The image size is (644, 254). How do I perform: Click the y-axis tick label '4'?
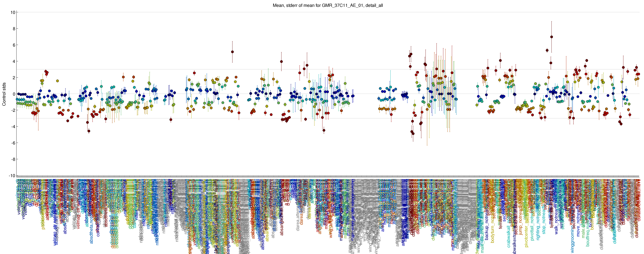tap(14, 61)
